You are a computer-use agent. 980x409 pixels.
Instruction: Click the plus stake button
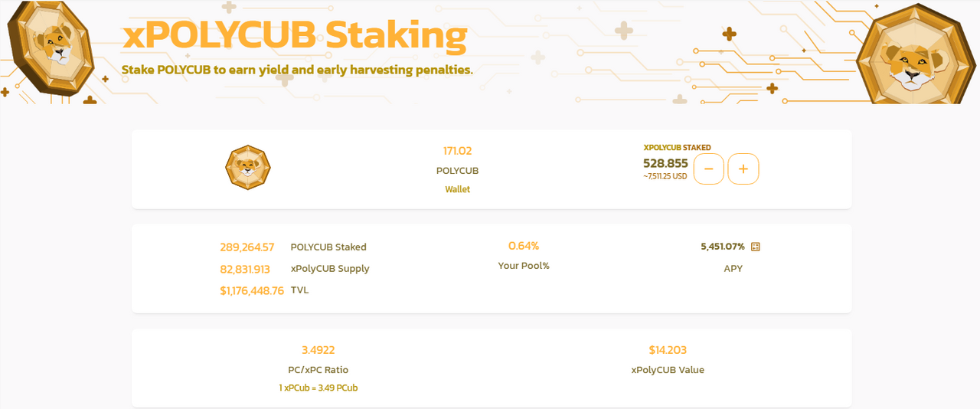(x=743, y=169)
